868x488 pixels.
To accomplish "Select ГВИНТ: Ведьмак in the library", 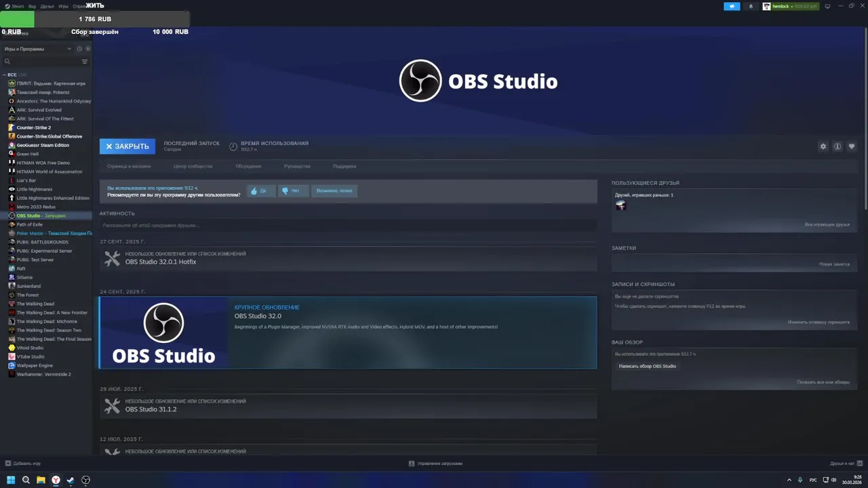I will [x=47, y=83].
